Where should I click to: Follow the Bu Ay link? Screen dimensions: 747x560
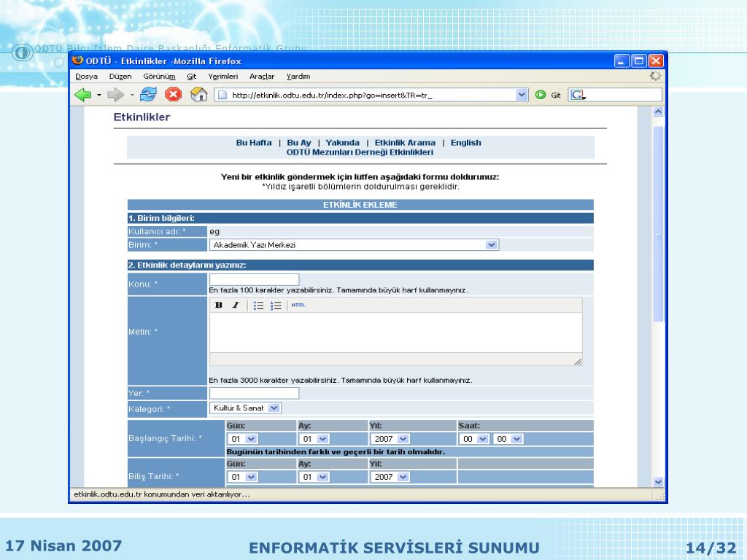click(298, 142)
